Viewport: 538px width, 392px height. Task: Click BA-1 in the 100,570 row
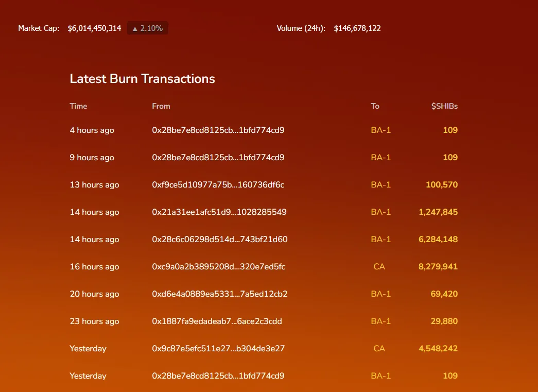click(380, 185)
